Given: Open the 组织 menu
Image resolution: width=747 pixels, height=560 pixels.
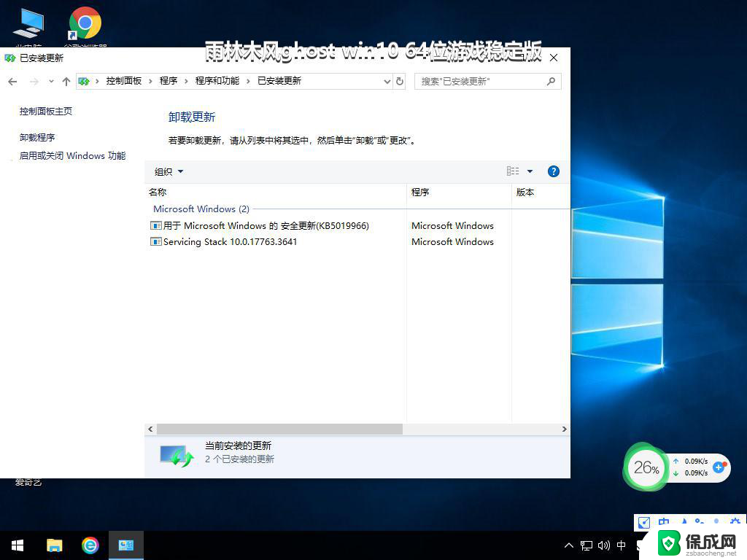Looking at the screenshot, I should coord(169,172).
